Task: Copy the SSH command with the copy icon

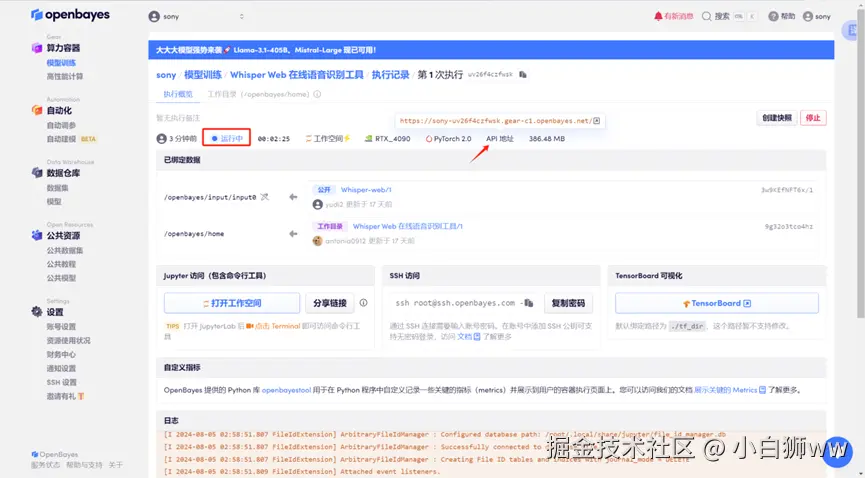Action: [528, 303]
